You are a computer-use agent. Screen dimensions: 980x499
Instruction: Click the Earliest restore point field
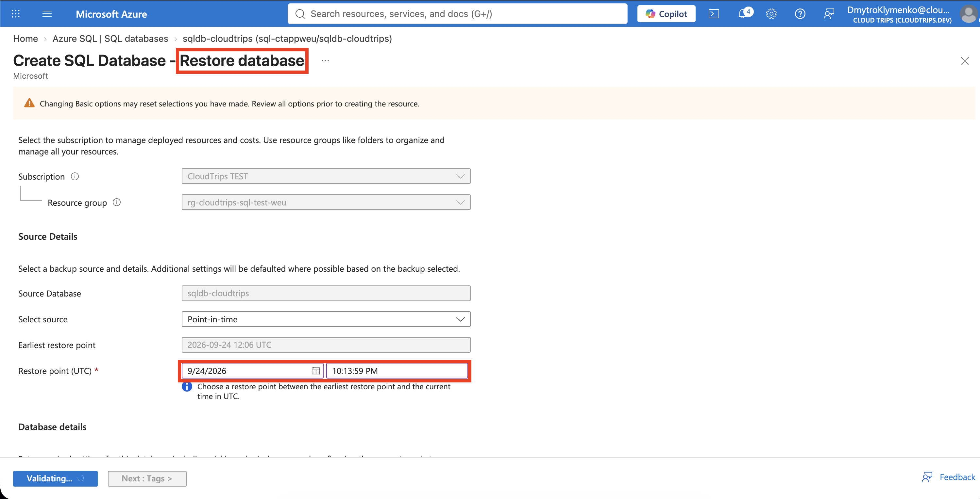tap(326, 345)
